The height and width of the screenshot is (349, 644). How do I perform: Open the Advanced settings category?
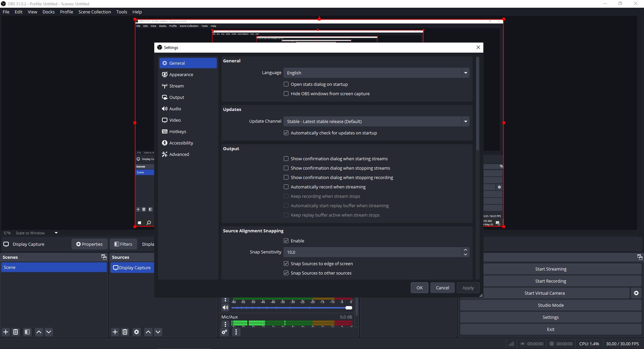pyautogui.click(x=188, y=154)
